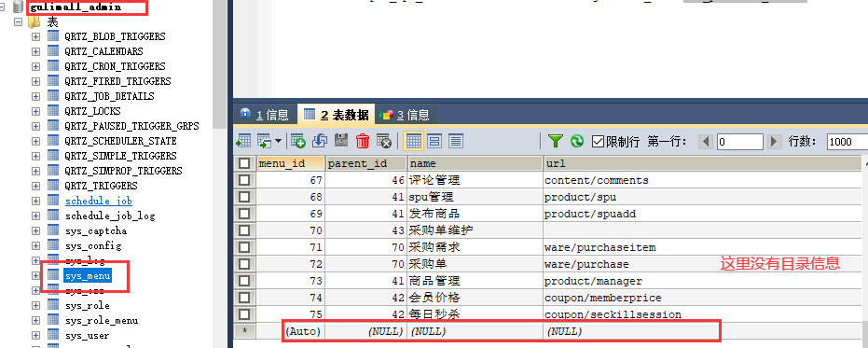This screenshot has height=348, width=868.
Task: Click the 第一行 first row input field
Action: click(741, 141)
